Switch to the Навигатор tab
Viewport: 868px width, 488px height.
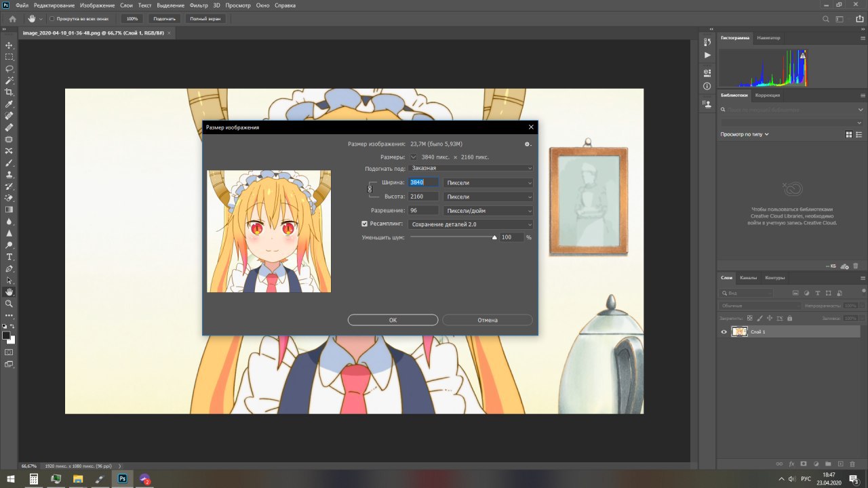[x=768, y=37]
